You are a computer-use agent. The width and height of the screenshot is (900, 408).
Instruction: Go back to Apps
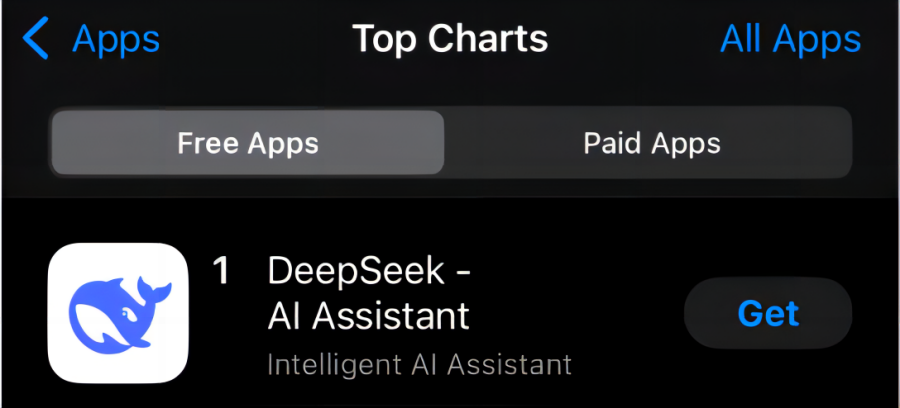[x=92, y=39]
